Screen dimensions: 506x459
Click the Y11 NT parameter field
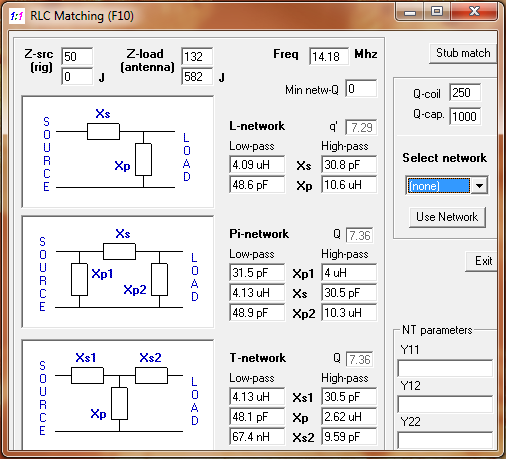coord(445,368)
